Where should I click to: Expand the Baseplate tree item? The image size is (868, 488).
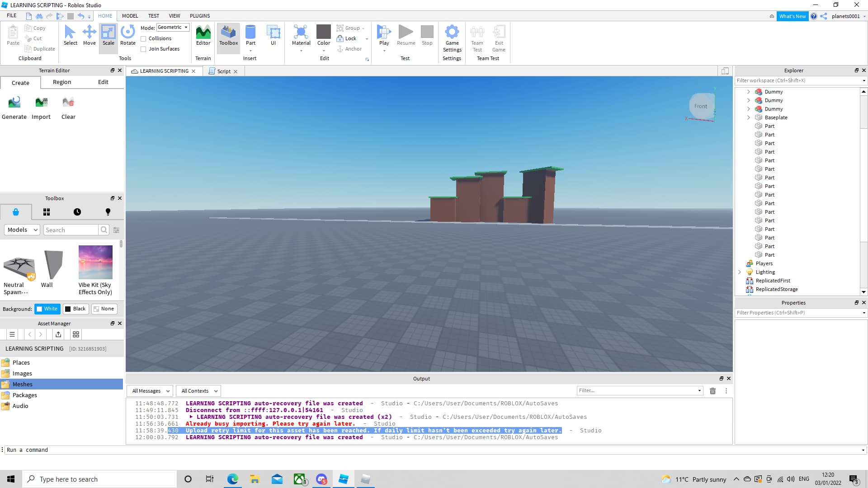748,117
